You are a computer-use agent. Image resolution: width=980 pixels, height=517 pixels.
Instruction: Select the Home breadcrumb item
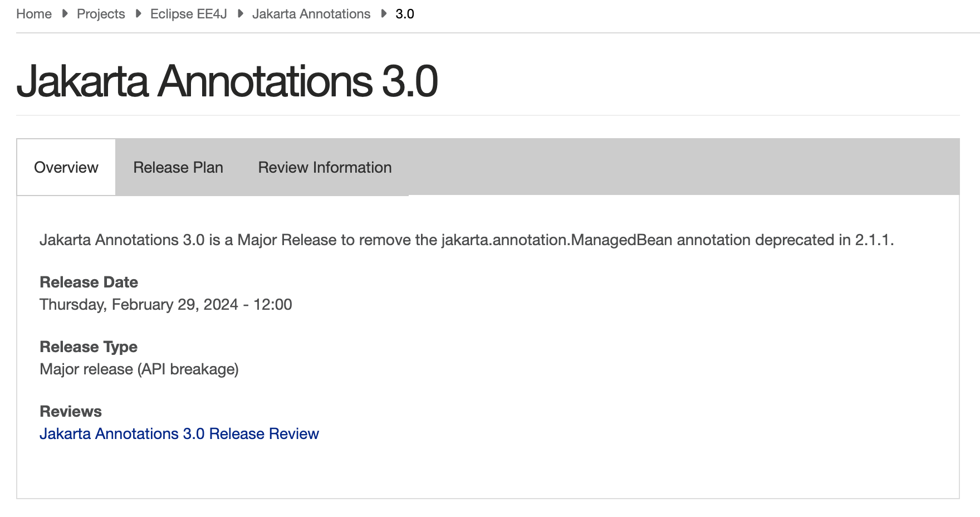point(34,13)
